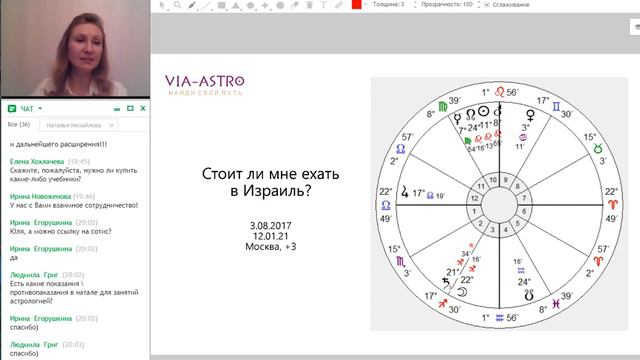Adjust the Толщина thickness stepper arrows
The height and width of the screenshot is (360, 640).
pyautogui.click(x=415, y=4)
